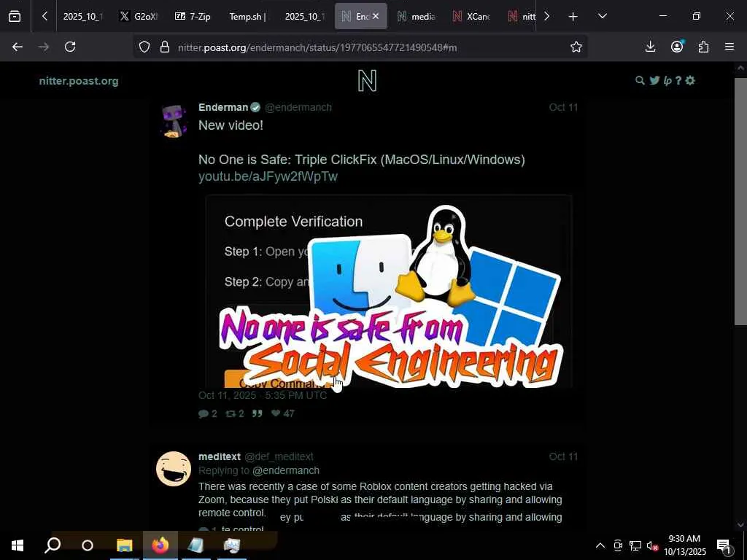This screenshot has height=560, width=747.
Task: Click the Oct 11, 2025 5:35 PM UTC timestamp
Action: (263, 395)
